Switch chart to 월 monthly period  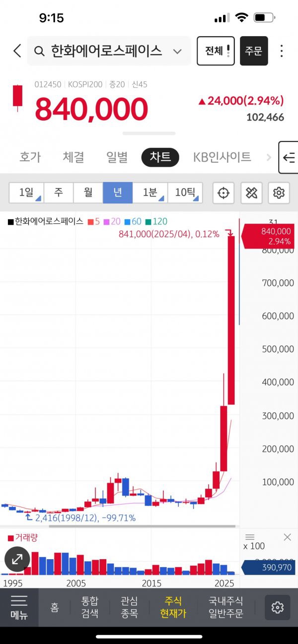tap(88, 193)
